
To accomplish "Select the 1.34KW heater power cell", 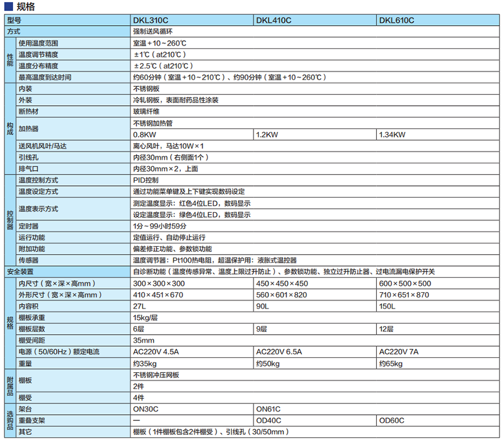I will click(x=392, y=135).
